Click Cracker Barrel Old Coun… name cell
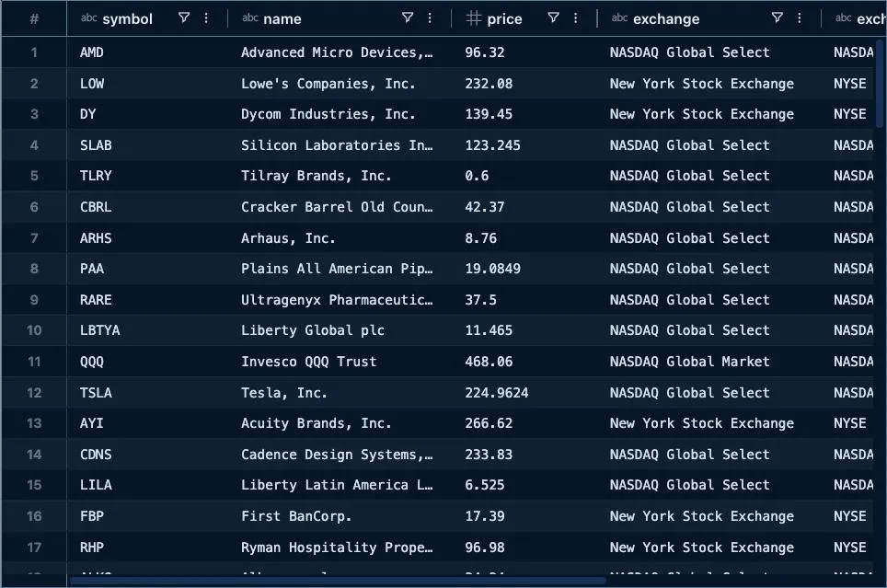The width and height of the screenshot is (887, 588). pos(340,206)
